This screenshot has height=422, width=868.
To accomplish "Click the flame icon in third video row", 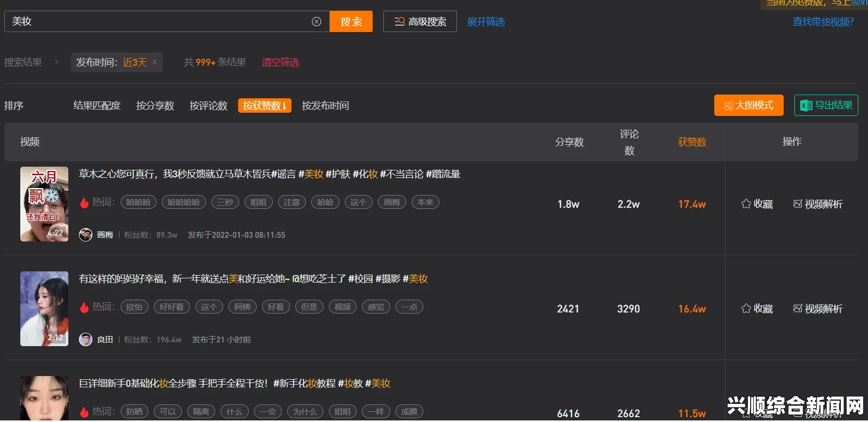I will 84,412.
